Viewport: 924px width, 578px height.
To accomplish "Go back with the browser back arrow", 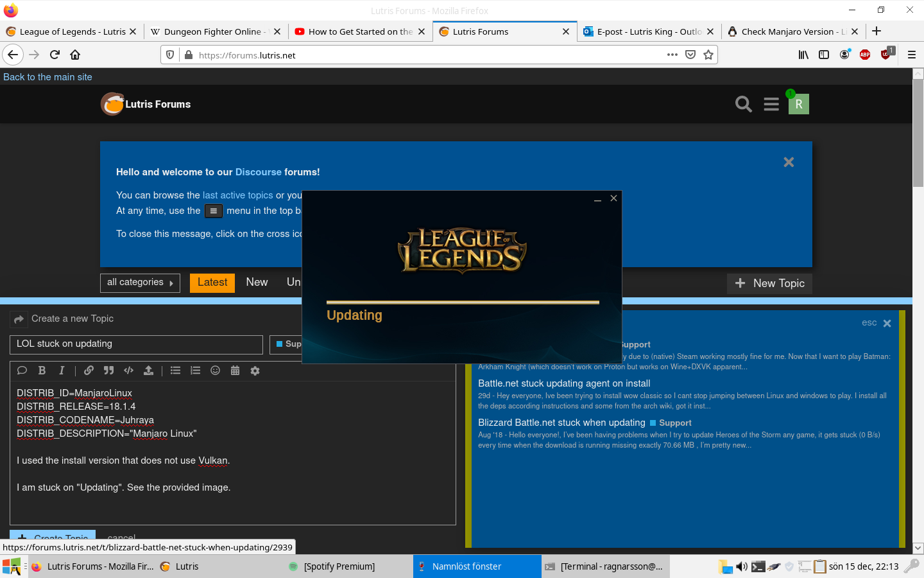I will [x=13, y=55].
